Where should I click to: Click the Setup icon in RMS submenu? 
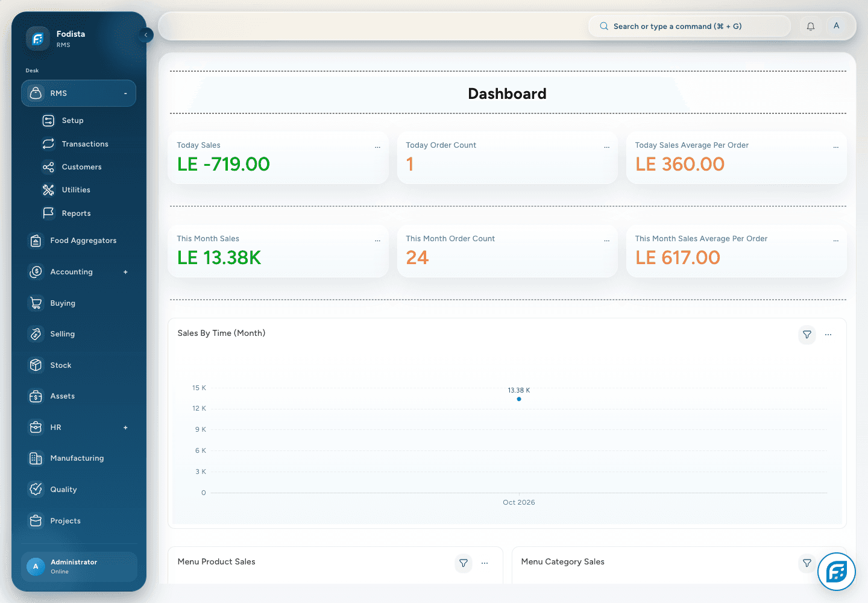click(48, 121)
